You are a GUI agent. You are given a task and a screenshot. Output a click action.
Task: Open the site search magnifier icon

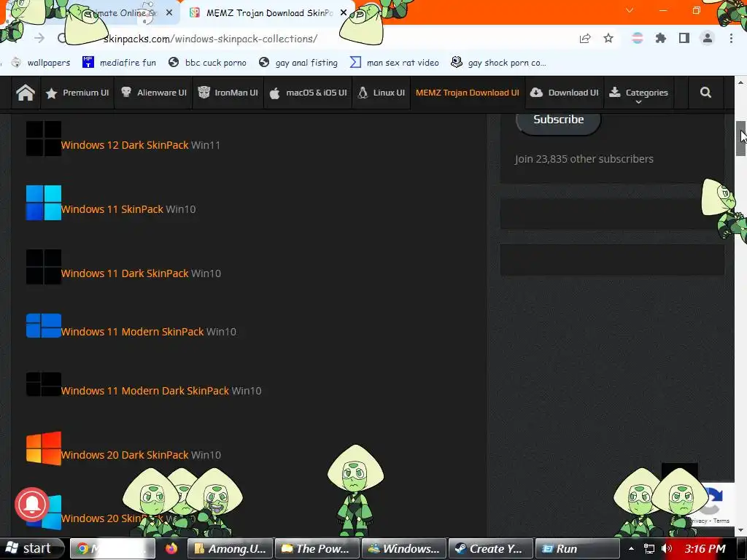[x=705, y=93]
